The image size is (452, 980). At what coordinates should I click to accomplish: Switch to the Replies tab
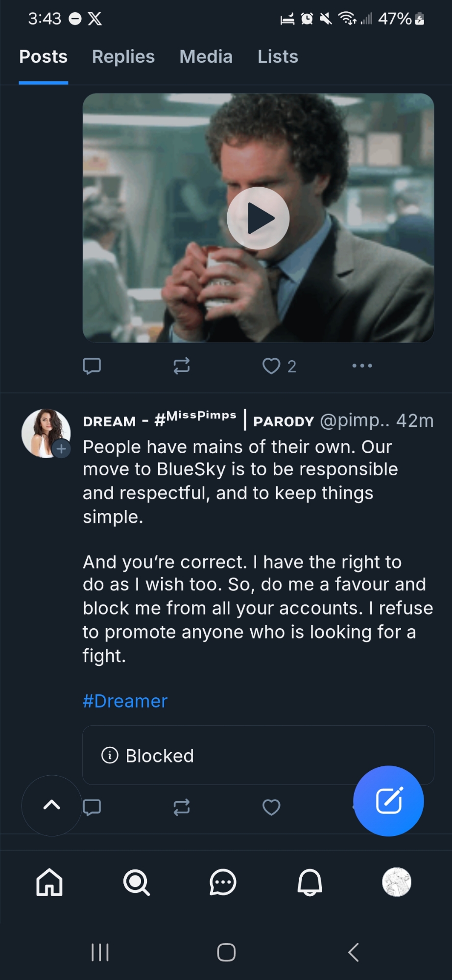click(123, 57)
